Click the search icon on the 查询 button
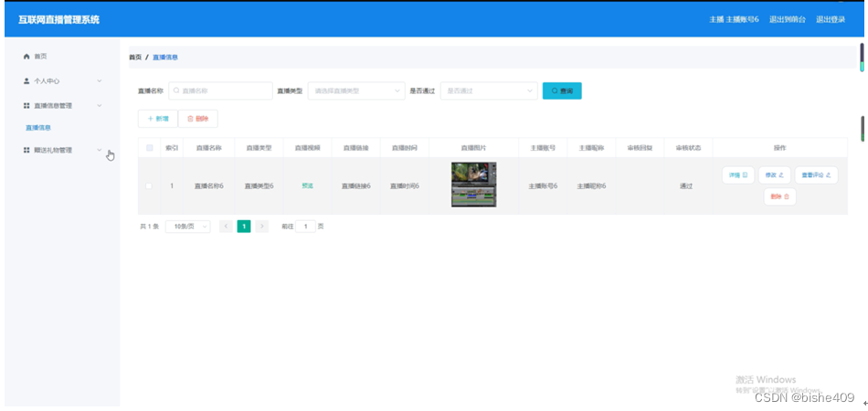The height and width of the screenshot is (411, 868). (555, 90)
